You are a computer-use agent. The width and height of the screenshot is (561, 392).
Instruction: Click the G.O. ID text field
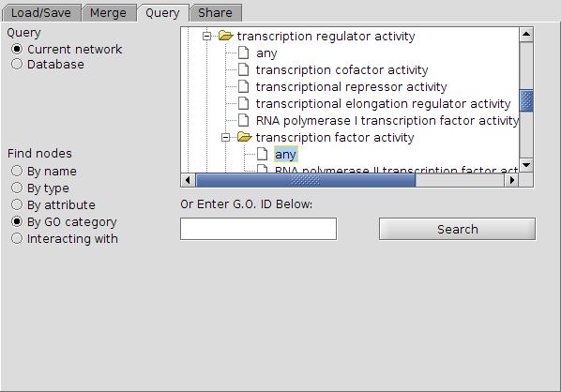pyautogui.click(x=258, y=229)
